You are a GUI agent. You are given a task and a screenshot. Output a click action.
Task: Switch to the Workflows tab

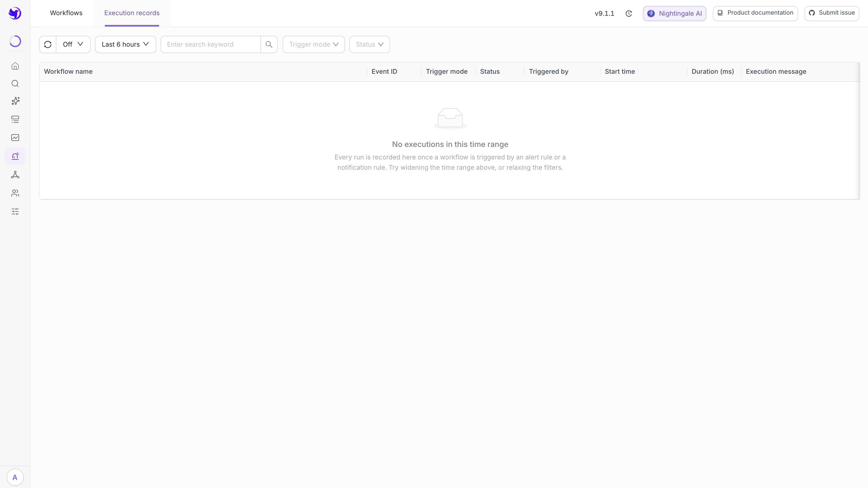66,13
